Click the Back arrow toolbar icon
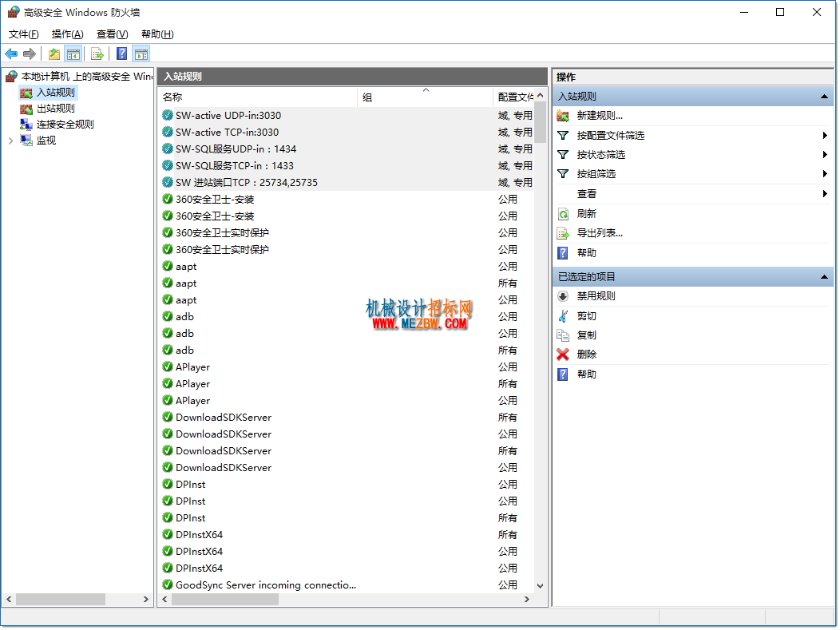 11,53
